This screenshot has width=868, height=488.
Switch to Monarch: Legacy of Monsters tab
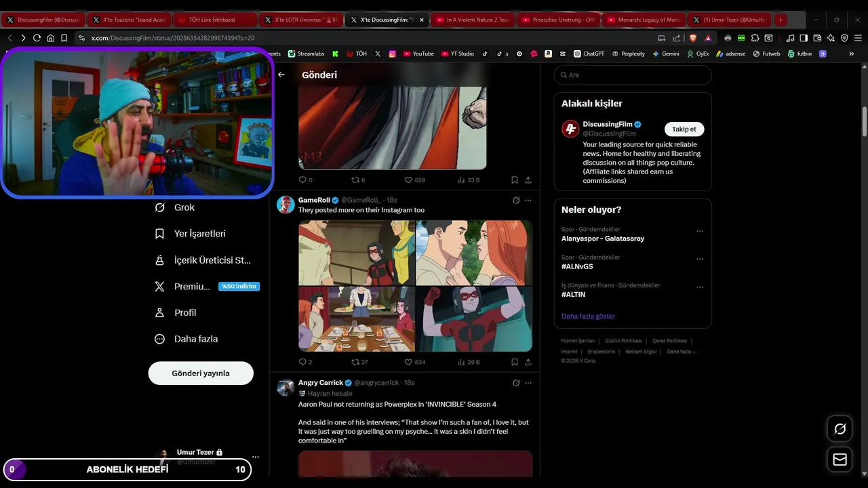tap(644, 20)
